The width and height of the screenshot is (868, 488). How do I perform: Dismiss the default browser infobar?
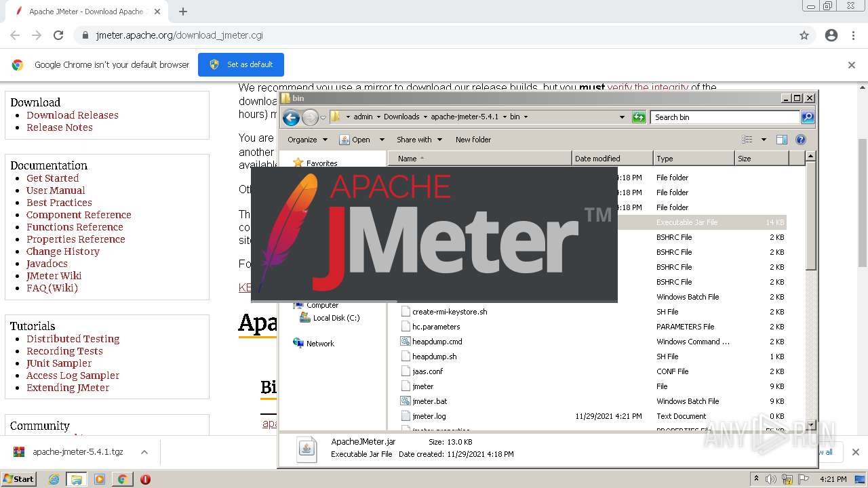(852, 65)
